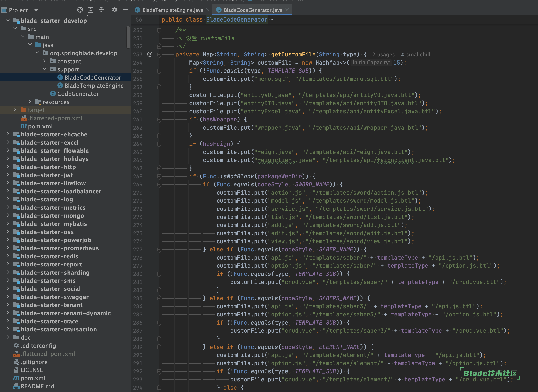Image resolution: width=538 pixels, height=392 pixels.
Task: Fold the if block at line 255
Action: (159, 71)
